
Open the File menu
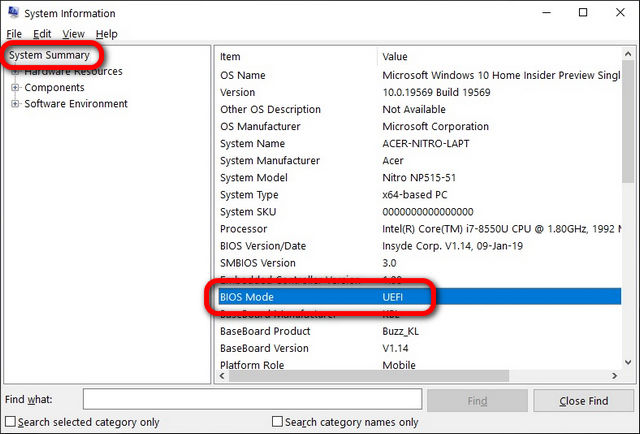(14, 34)
